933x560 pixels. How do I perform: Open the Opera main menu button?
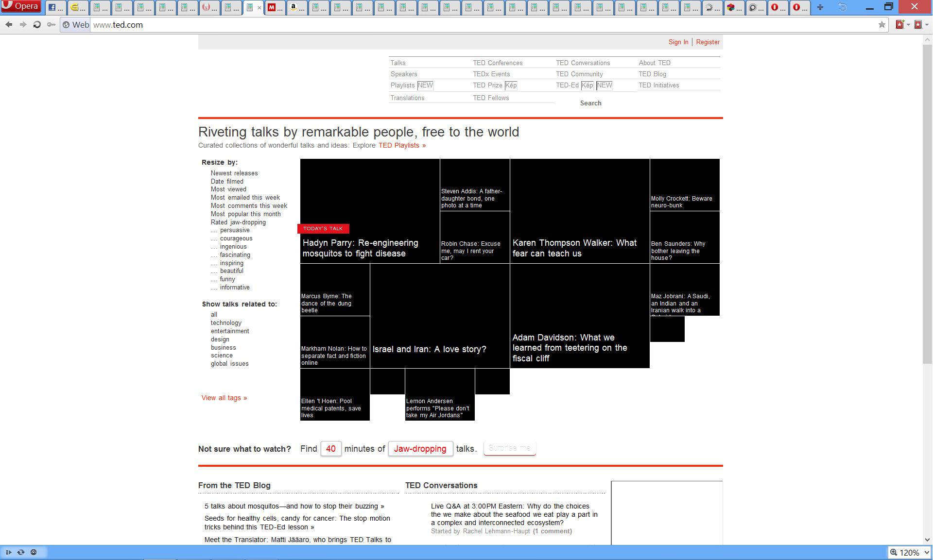(20, 7)
